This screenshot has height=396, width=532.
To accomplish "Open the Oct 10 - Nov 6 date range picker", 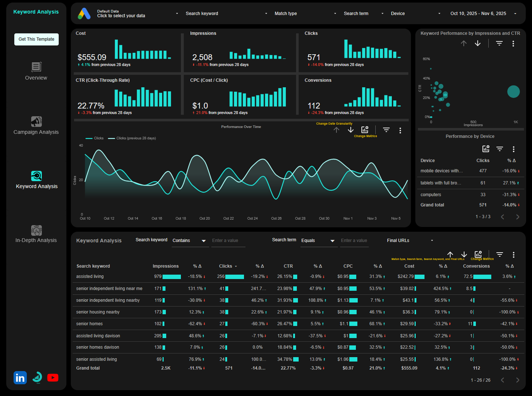I will pyautogui.click(x=478, y=13).
